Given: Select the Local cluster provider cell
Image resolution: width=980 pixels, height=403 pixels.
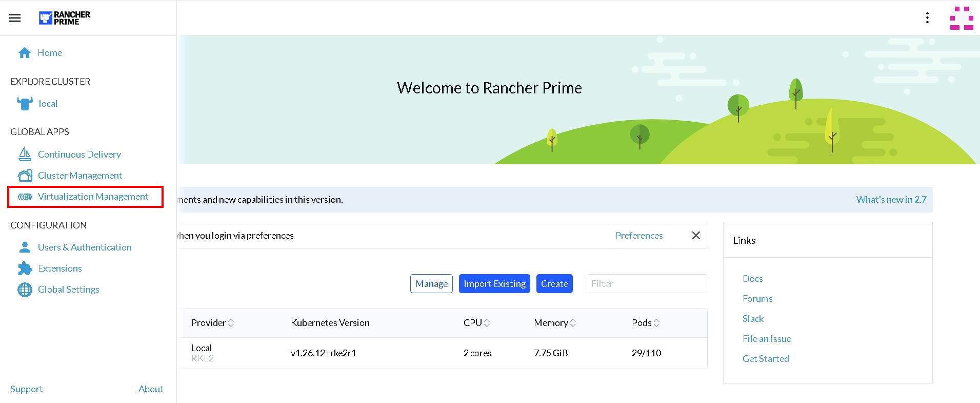Looking at the screenshot, I should pyautogui.click(x=202, y=348).
